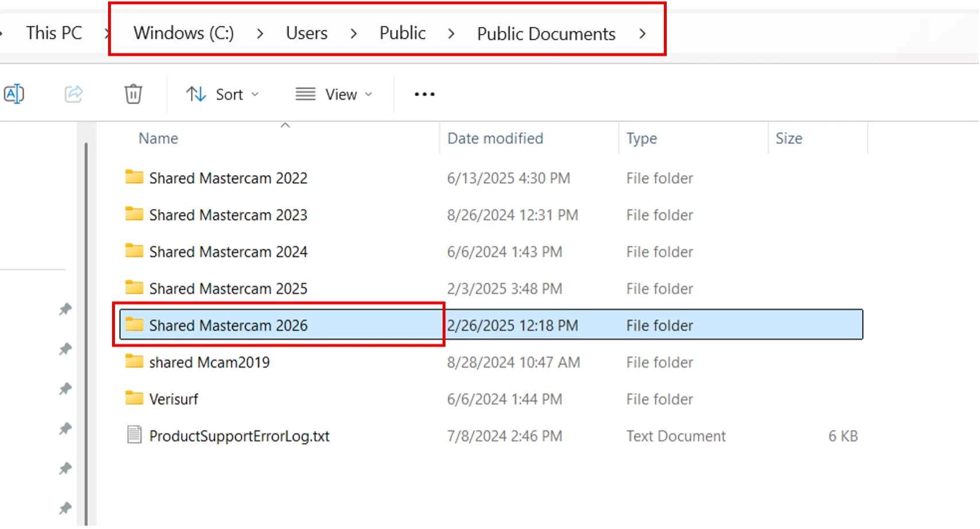
Task: Click date 7/8/2024 2:46 PM cell
Action: tap(505, 436)
